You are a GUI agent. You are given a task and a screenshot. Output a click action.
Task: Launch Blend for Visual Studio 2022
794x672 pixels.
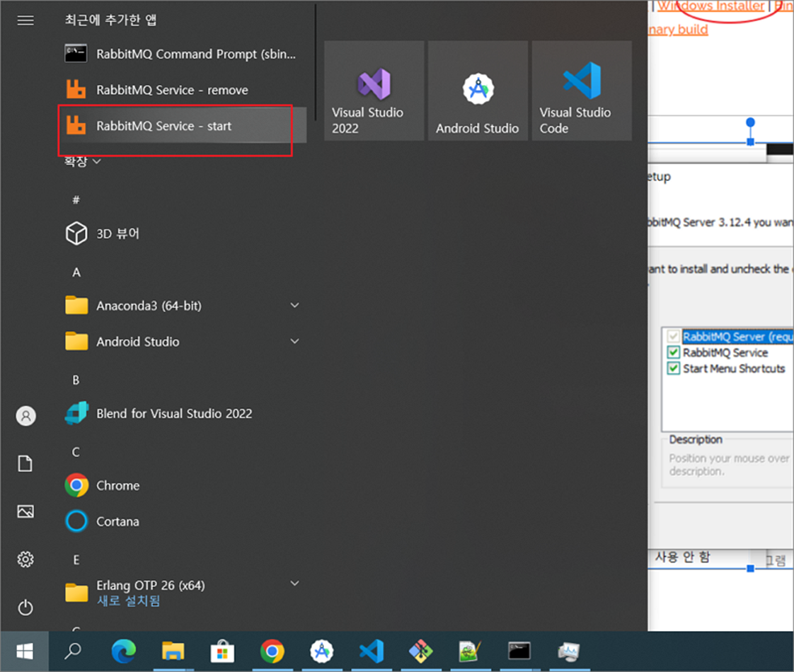pos(183,413)
